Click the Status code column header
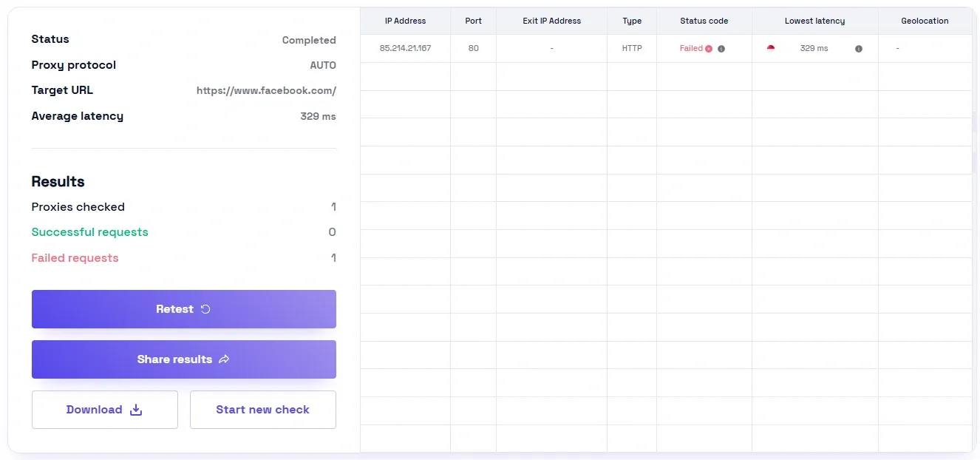The width and height of the screenshot is (980, 460). coord(704,21)
